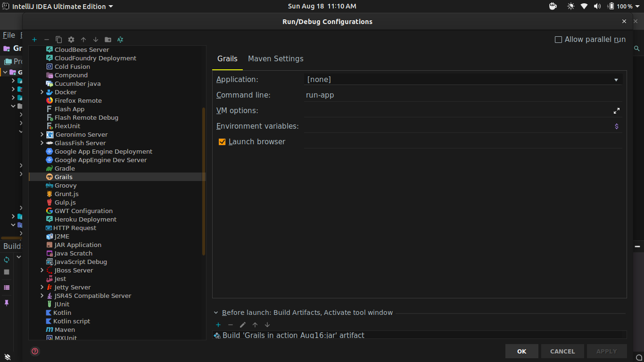Expand JSR45 Compatible Server node
Viewport: 644px width, 362px height.
point(42,296)
